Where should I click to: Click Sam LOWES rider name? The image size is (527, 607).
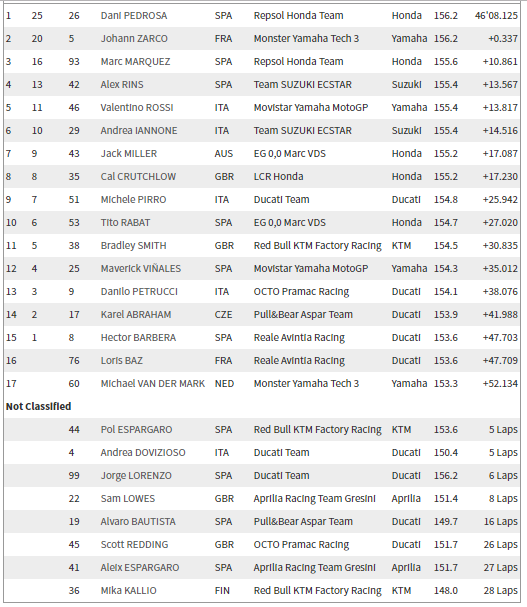click(127, 499)
